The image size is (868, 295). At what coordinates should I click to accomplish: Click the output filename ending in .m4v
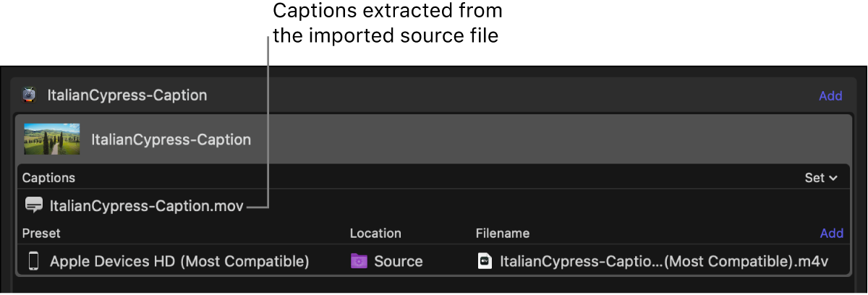pyautogui.click(x=663, y=261)
